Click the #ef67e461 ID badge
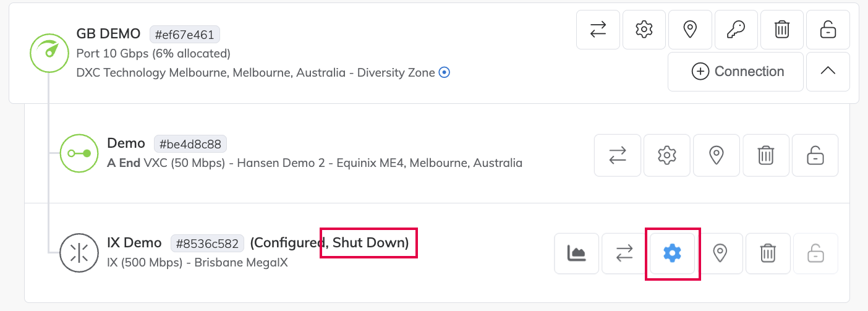The width and height of the screenshot is (868, 311). point(185,34)
